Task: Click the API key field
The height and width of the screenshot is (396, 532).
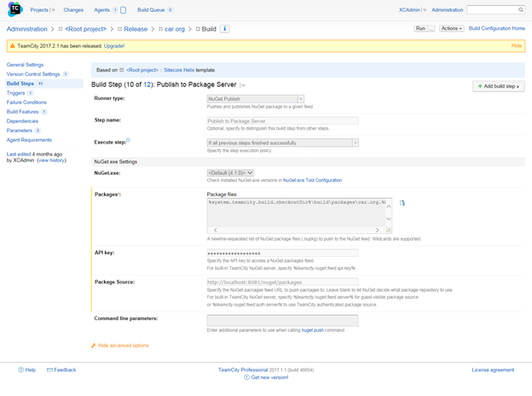Action: (x=283, y=253)
